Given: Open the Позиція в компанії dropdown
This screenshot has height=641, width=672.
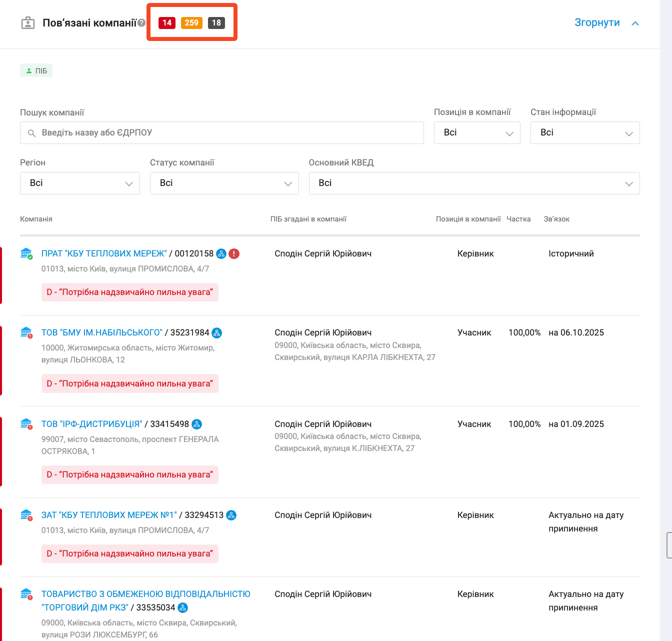Looking at the screenshot, I should pos(477,133).
